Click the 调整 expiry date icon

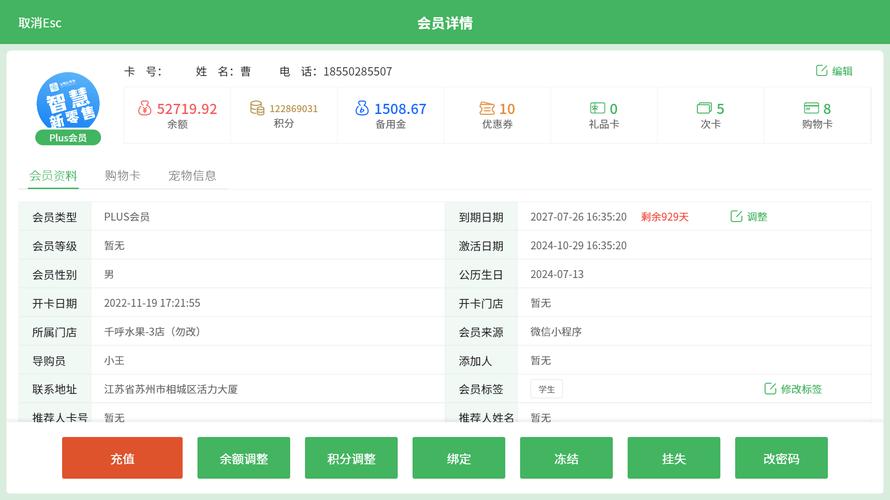(x=737, y=217)
